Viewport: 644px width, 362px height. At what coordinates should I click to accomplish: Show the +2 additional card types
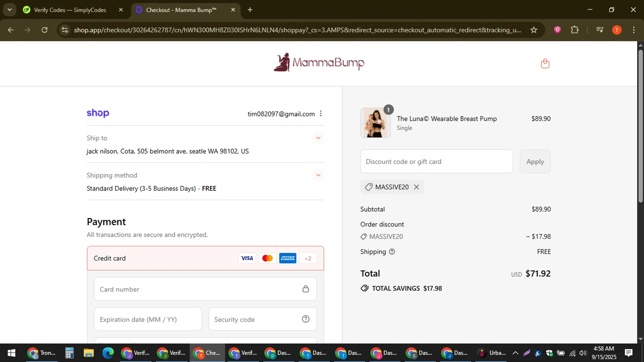point(307,258)
